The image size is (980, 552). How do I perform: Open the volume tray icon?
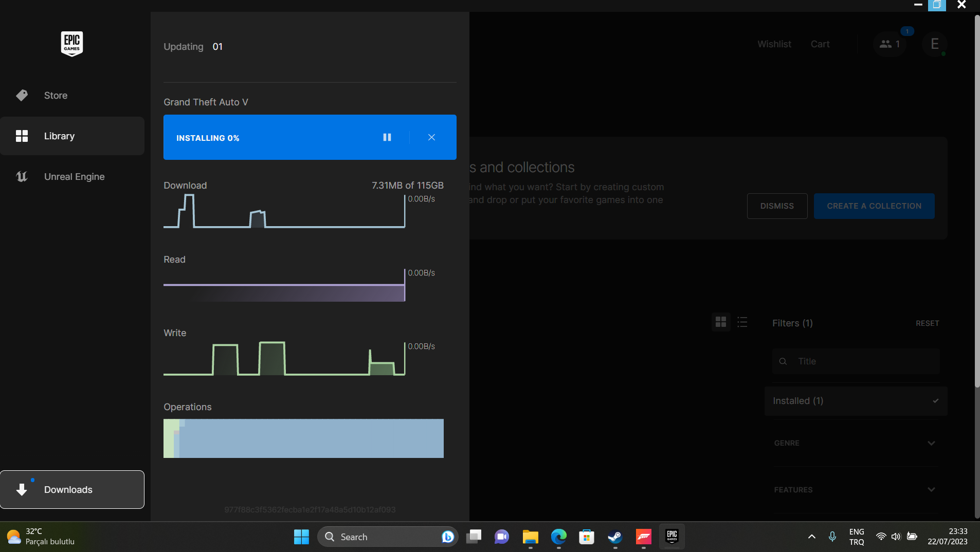coord(896,537)
